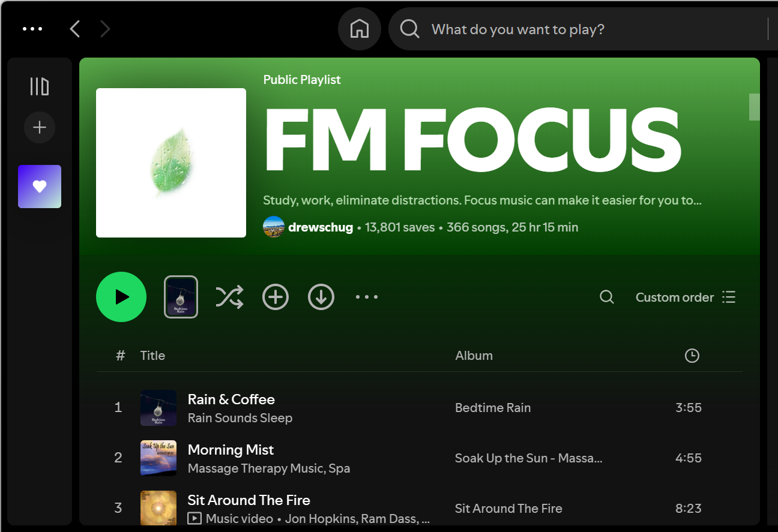Image resolution: width=778 pixels, height=532 pixels.
Task: Click the search magnifier icon in top bar
Action: pos(409,29)
